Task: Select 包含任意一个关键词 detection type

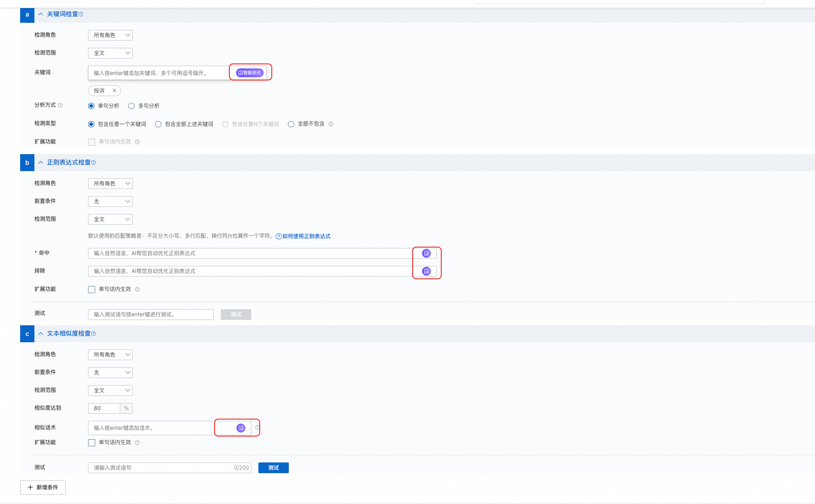Action: [91, 124]
